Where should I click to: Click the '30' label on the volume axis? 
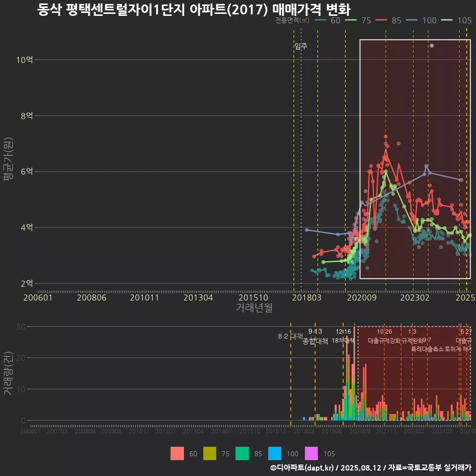point(21,327)
